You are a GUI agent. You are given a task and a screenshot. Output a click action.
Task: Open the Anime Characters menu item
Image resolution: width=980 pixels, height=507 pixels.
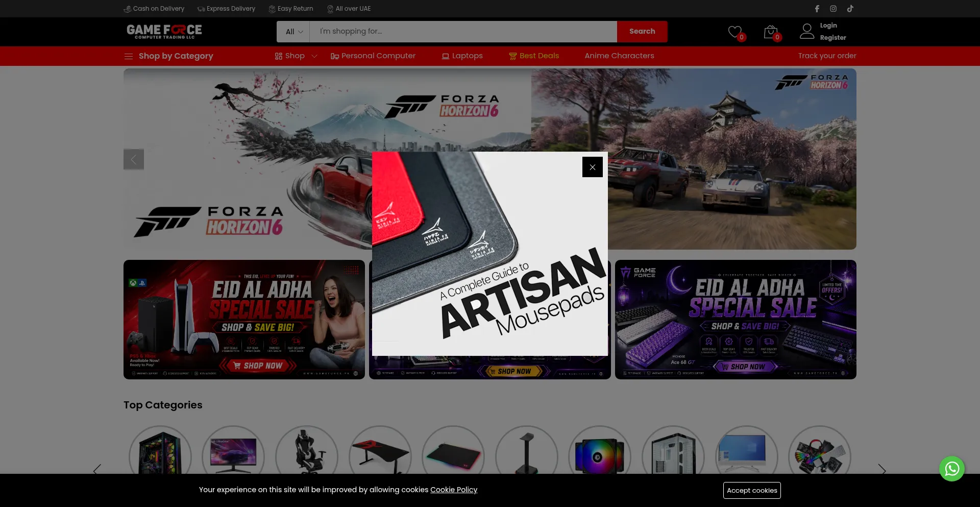pyautogui.click(x=619, y=56)
